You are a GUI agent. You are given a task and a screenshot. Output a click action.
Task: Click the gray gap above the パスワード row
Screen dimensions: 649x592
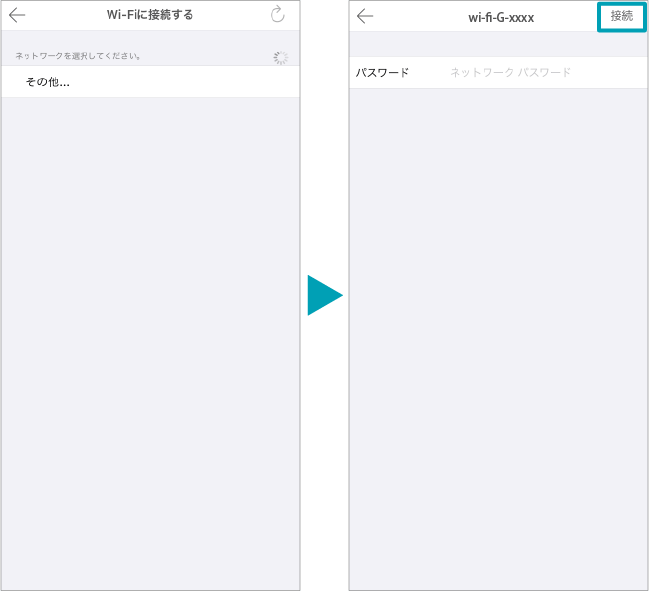[x=497, y=44]
